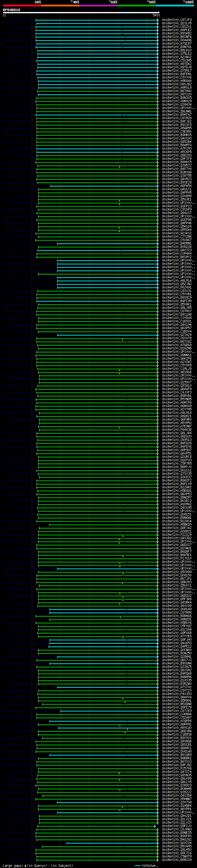Select label UniRef100_A6N0G9
The height and width of the screenshot is (868, 197).
(177, 406)
